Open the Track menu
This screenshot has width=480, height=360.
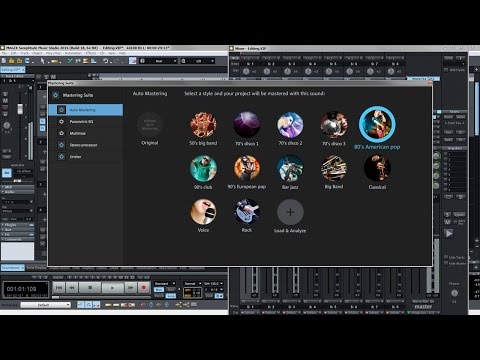(x=25, y=53)
